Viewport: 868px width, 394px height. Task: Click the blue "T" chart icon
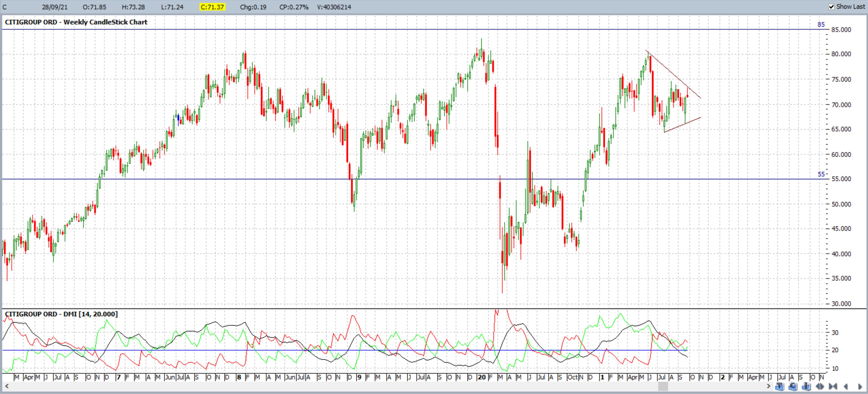780,386
